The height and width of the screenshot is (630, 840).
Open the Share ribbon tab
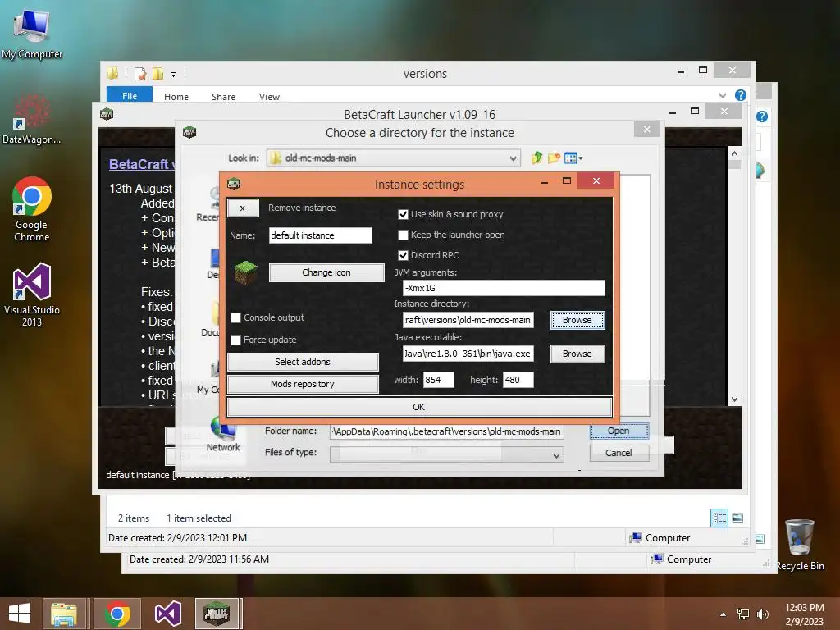[223, 97]
